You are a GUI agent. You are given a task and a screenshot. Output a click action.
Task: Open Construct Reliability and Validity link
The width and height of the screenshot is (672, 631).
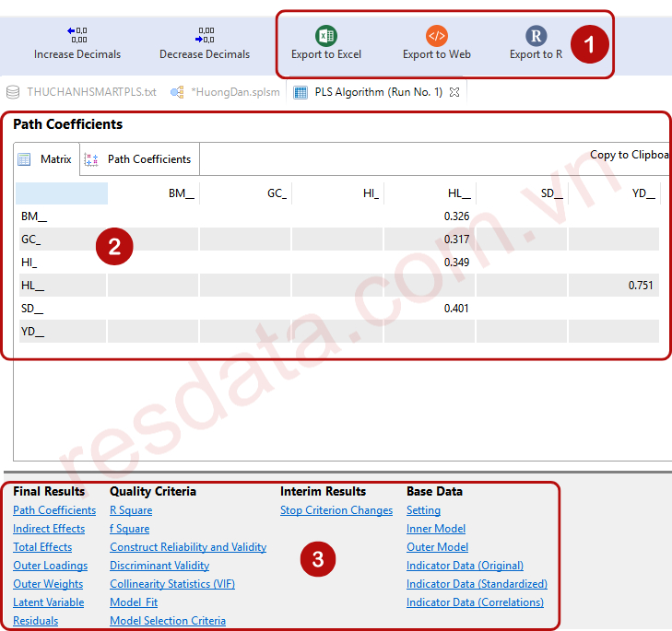188,547
